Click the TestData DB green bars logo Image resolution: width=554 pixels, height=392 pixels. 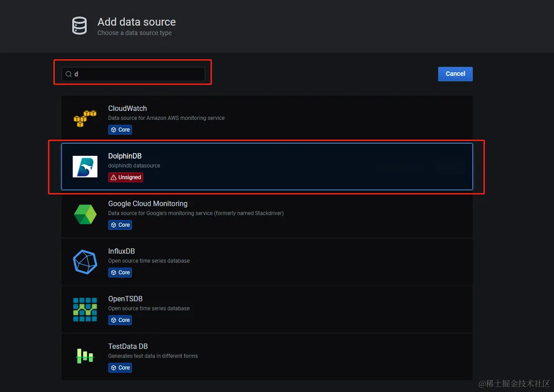pyautogui.click(x=84, y=356)
